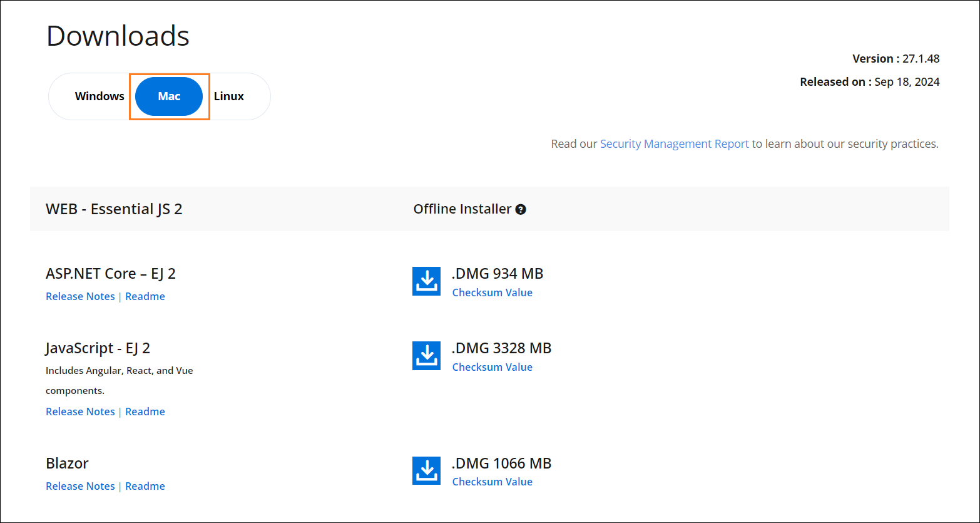
Task: View Checksum Value for the 1066 MB DMG
Action: pos(493,482)
